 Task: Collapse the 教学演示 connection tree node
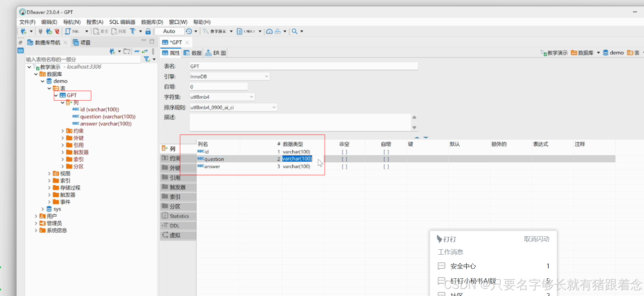point(29,67)
